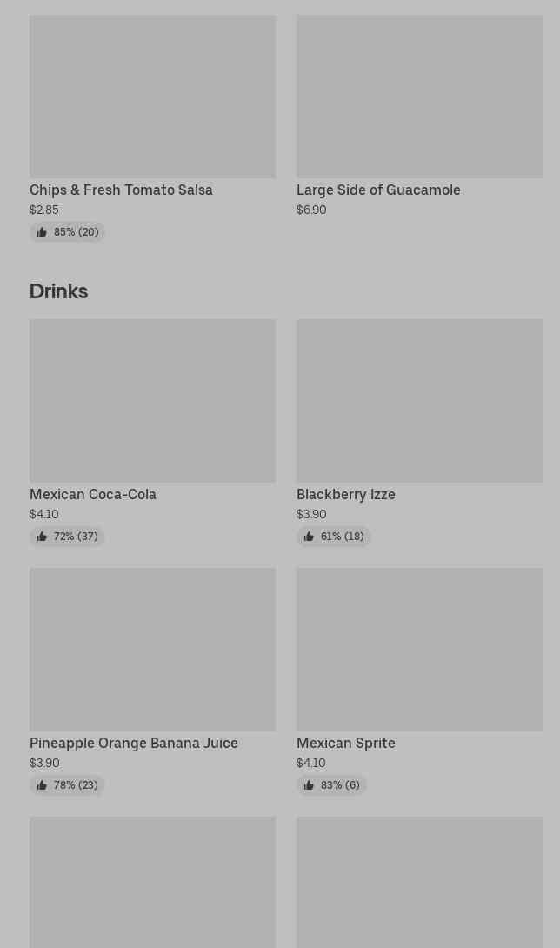Select the Mexican Sprite name
Viewport: 560px width, 948px height.
click(x=345, y=743)
